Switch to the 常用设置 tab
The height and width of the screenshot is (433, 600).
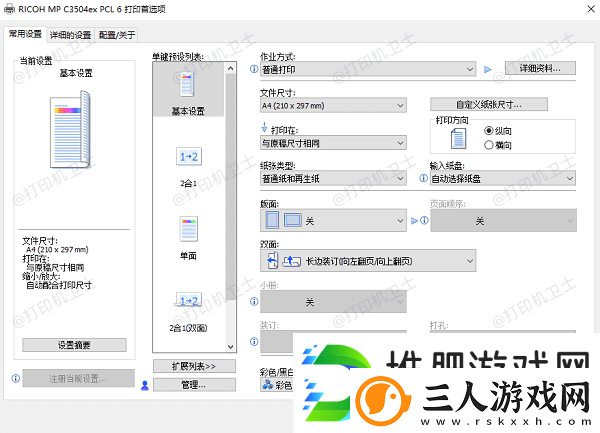point(25,34)
